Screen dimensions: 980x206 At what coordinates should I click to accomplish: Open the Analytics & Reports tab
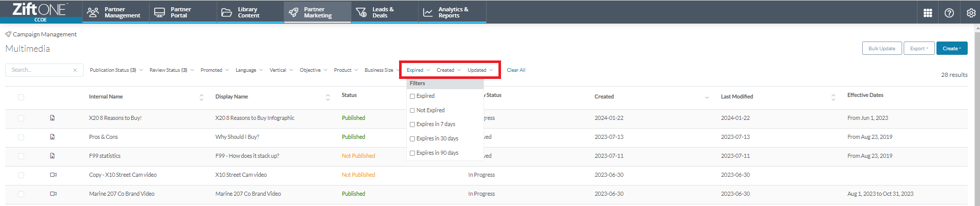pyautogui.click(x=452, y=12)
